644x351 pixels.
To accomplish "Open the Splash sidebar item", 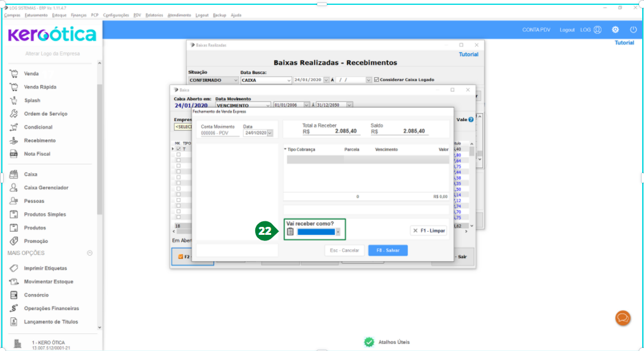I will tap(32, 100).
